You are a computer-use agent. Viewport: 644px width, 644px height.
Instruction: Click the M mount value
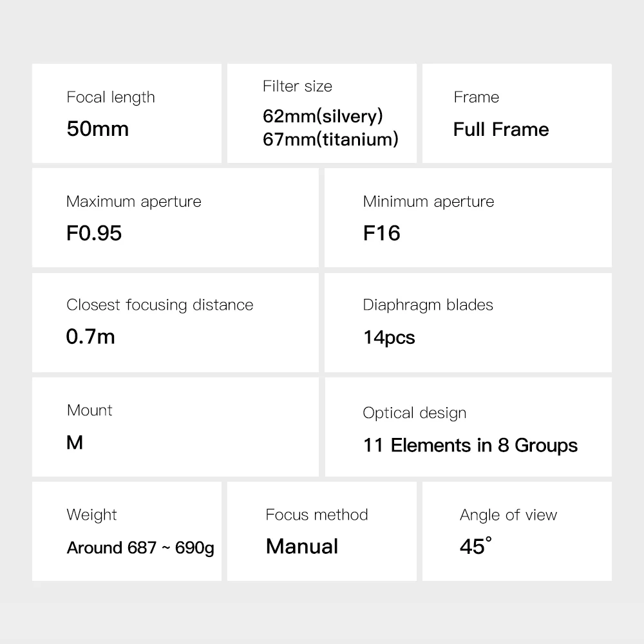pyautogui.click(x=75, y=443)
